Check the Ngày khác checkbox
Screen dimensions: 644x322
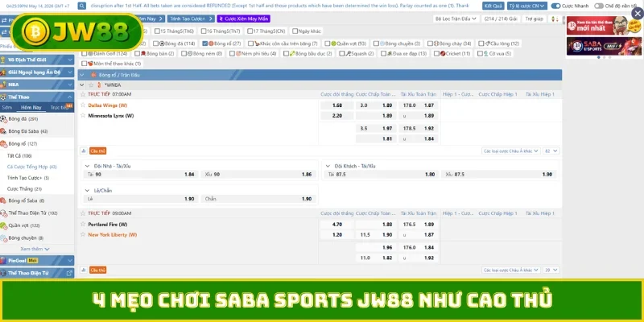pyautogui.click(x=295, y=31)
